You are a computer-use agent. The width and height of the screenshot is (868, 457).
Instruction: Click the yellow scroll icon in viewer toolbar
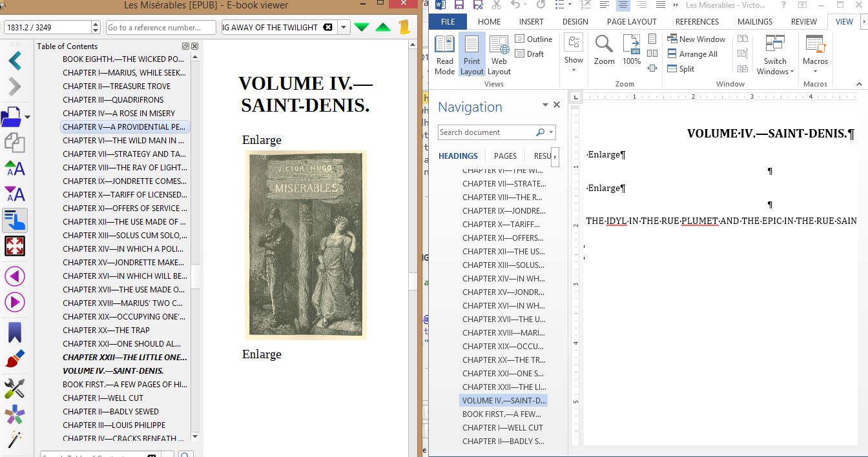[404, 27]
